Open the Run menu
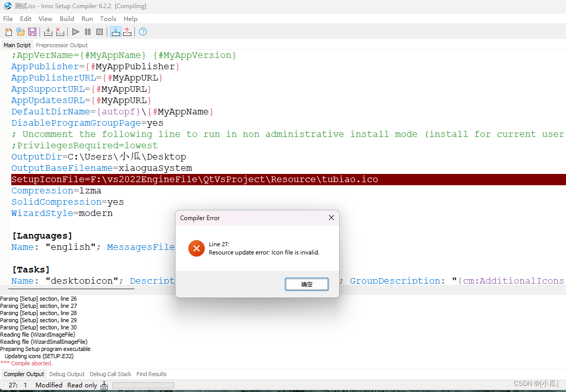566x392 pixels. 87,19
